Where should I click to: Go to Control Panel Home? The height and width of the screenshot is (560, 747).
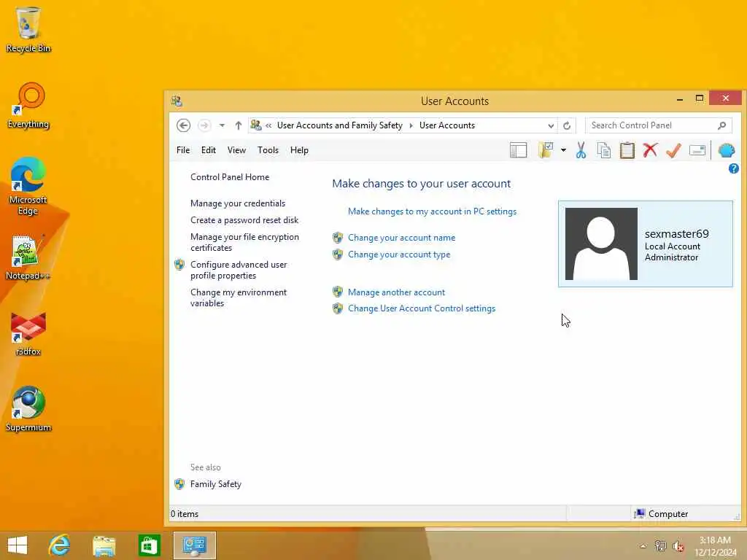pyautogui.click(x=230, y=177)
